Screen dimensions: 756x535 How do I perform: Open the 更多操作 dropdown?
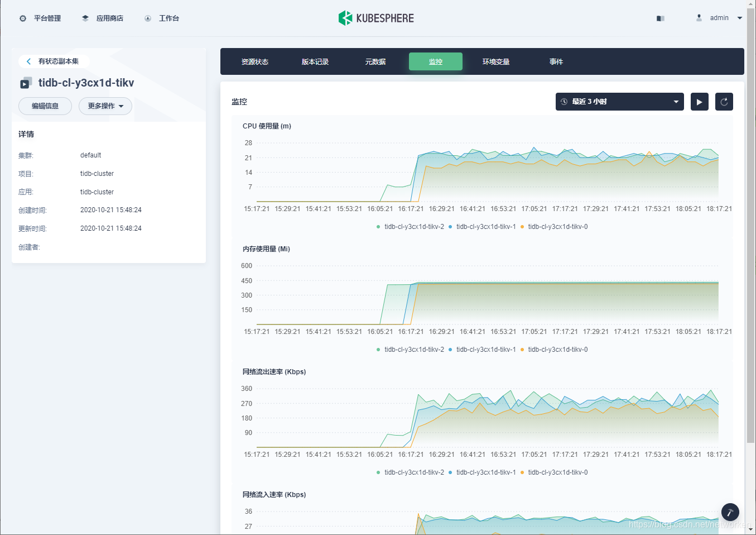coord(105,106)
